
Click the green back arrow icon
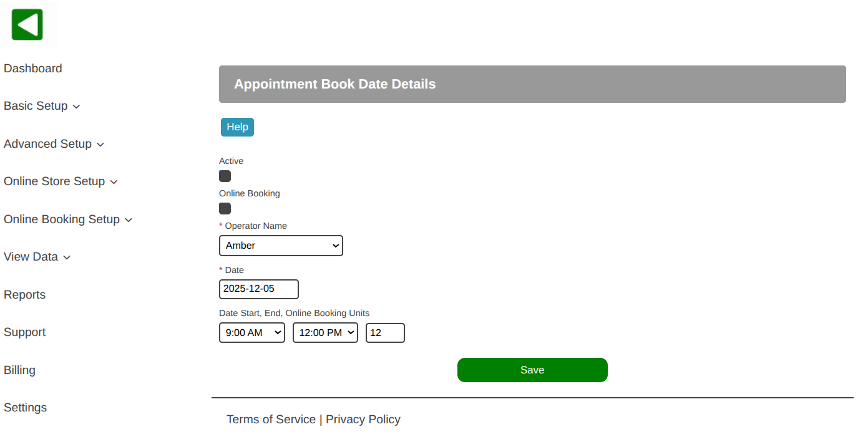[27, 25]
